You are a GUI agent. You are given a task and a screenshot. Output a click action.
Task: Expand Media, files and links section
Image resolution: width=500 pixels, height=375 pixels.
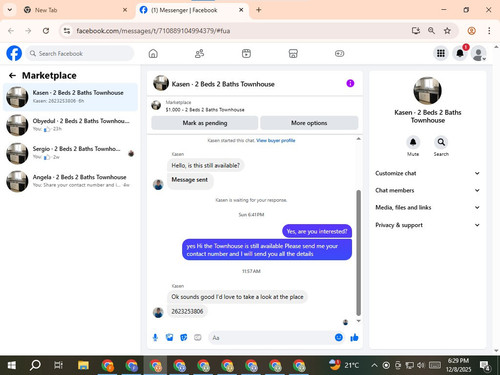427,207
